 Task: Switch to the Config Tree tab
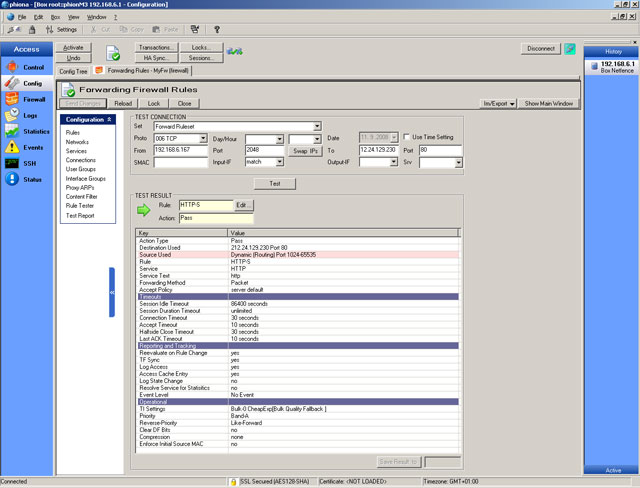[74, 70]
